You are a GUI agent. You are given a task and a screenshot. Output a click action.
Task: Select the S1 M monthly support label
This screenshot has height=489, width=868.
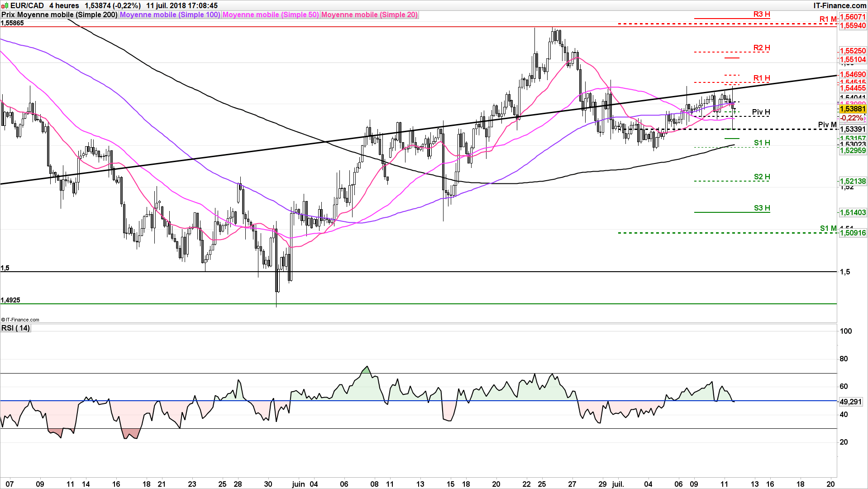829,229
